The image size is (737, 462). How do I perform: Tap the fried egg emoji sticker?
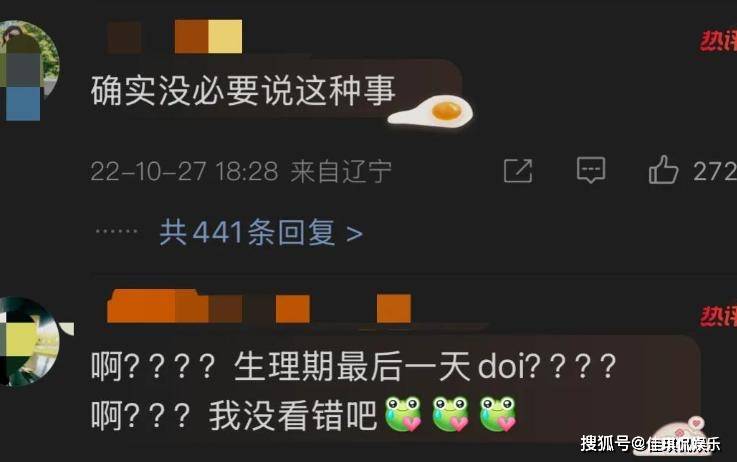coord(431,112)
